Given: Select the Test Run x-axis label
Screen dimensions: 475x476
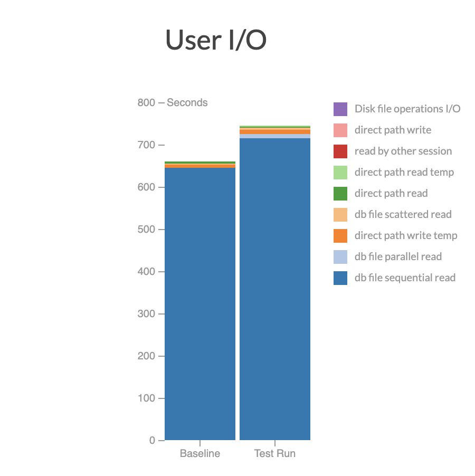Looking at the screenshot, I should (x=275, y=453).
